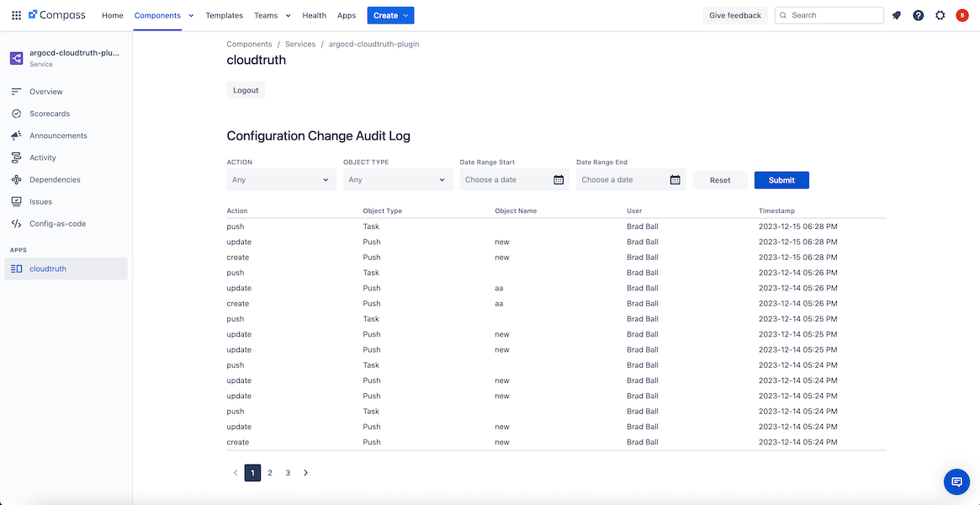Screen dimensions: 980x505
Task: Click the Timestamp column header
Action: point(777,210)
